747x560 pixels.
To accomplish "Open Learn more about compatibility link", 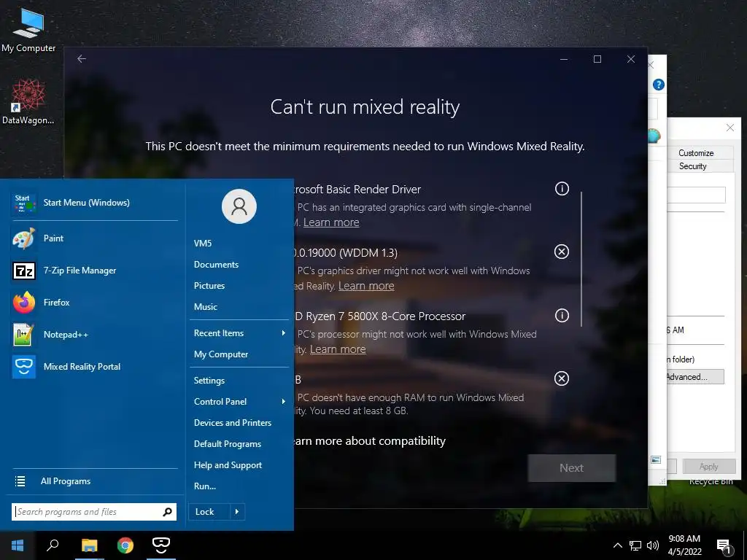I will [x=370, y=441].
